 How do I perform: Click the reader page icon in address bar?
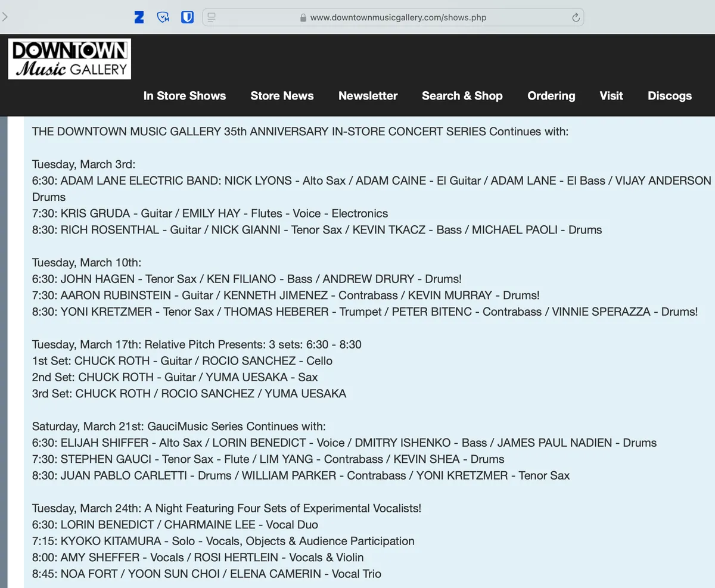pos(212,17)
